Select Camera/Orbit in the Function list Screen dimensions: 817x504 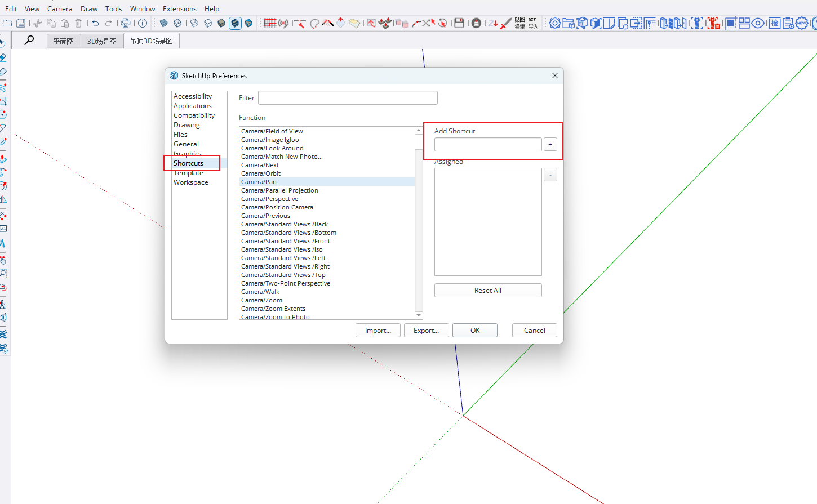(261, 173)
